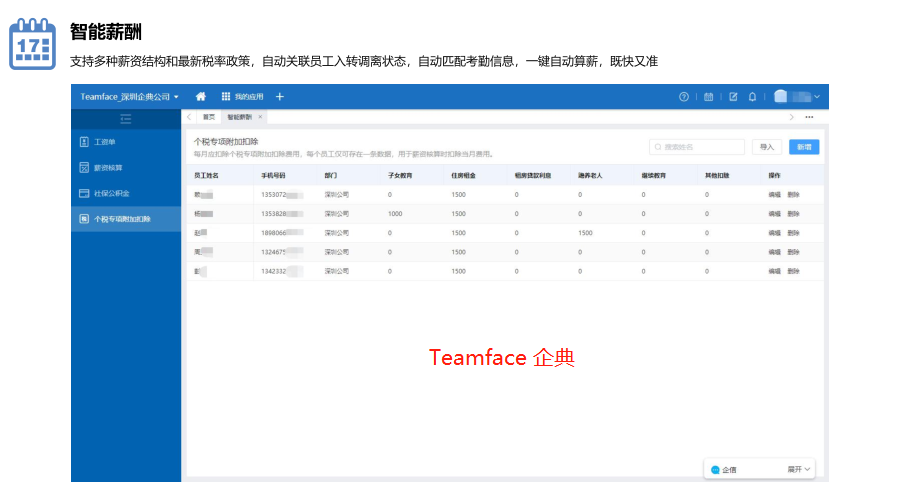Screen dimensions: 898x489
Task: Click the 继续教育 column header
Action: [653, 175]
